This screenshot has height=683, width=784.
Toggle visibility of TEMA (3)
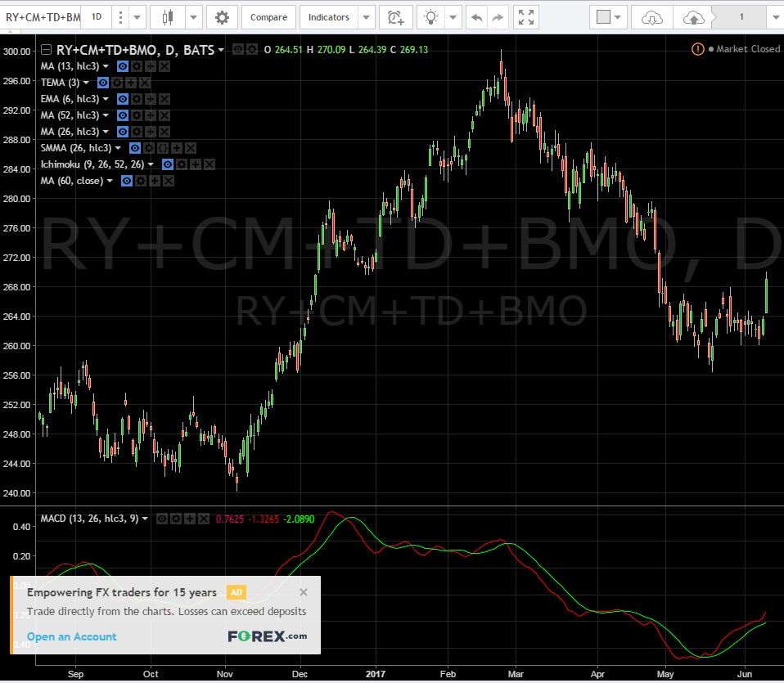(103, 83)
